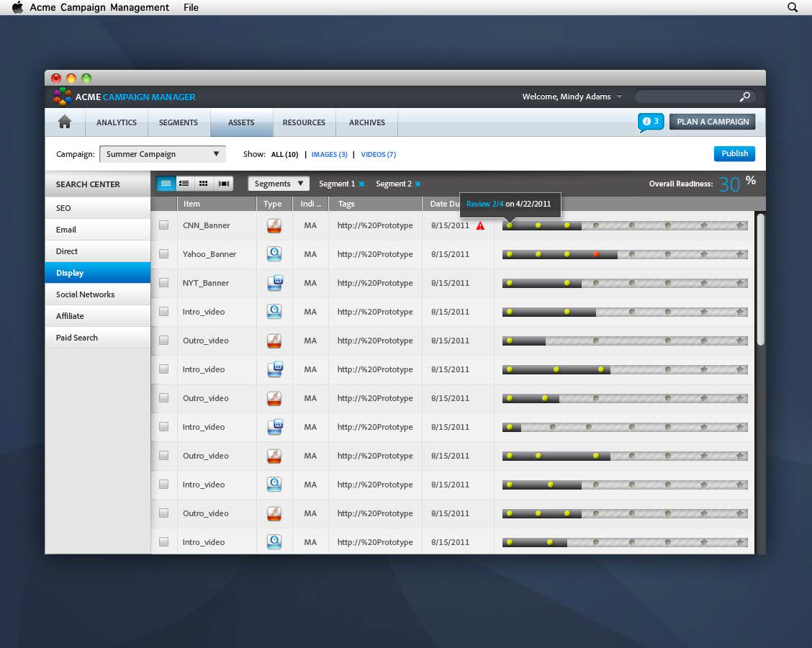The image size is (812, 648).
Task: Switch to the detailed list view icon
Action: click(184, 184)
